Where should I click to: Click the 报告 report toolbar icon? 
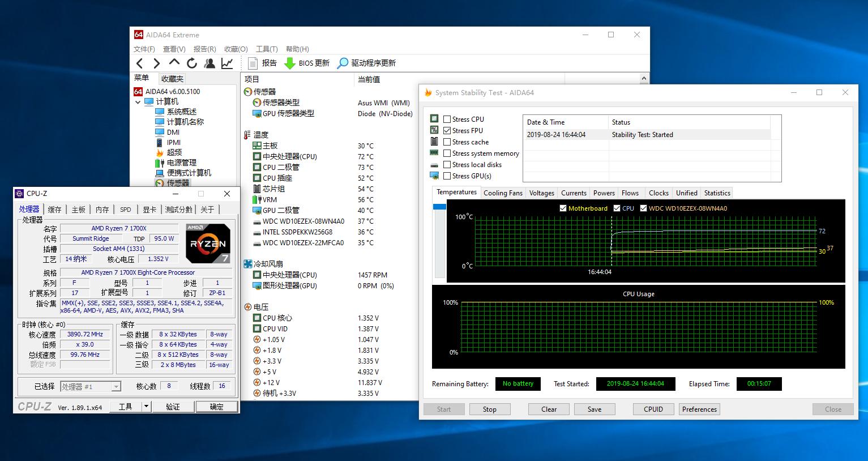tap(253, 63)
